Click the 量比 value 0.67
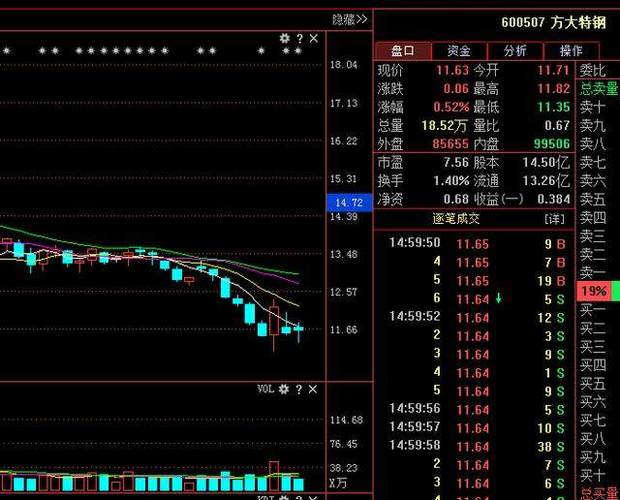Viewport: 620px width, 500px height. click(x=557, y=126)
